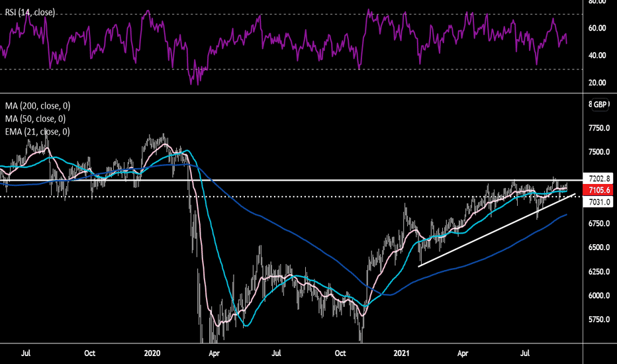This screenshot has width=617, height=364.
Task: Click the 40.00 RSI axis value
Action: click(x=597, y=56)
